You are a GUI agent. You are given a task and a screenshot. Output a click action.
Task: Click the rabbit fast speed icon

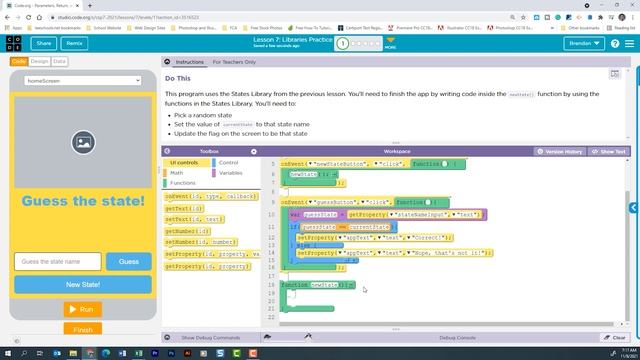[308, 336]
